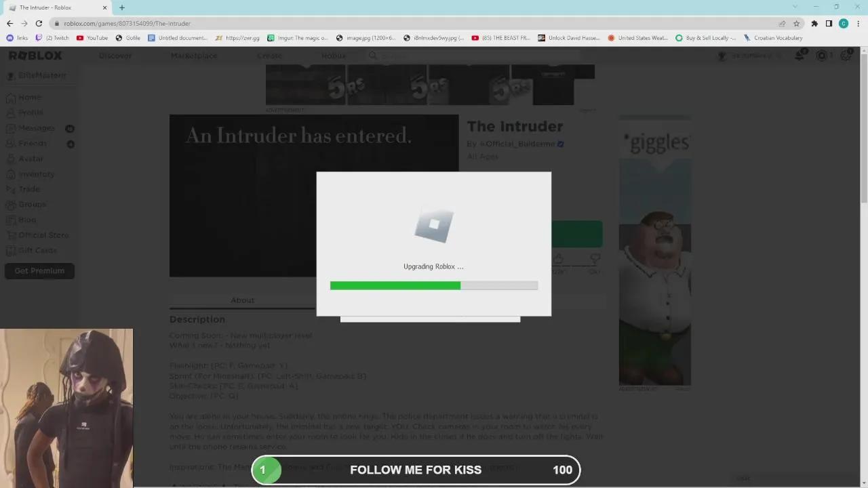868x488 pixels.
Task: Open the Unlock David Hasse... bookmark
Action: coord(569,38)
